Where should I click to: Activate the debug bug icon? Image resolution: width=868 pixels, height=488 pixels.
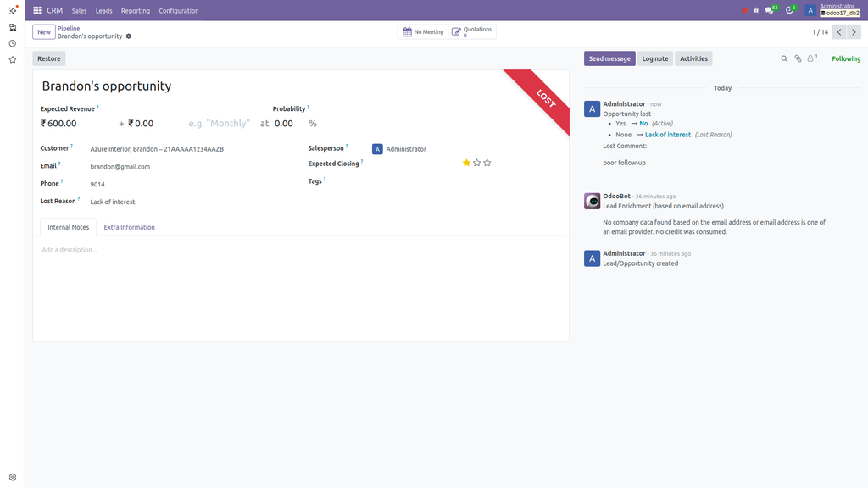754,11
